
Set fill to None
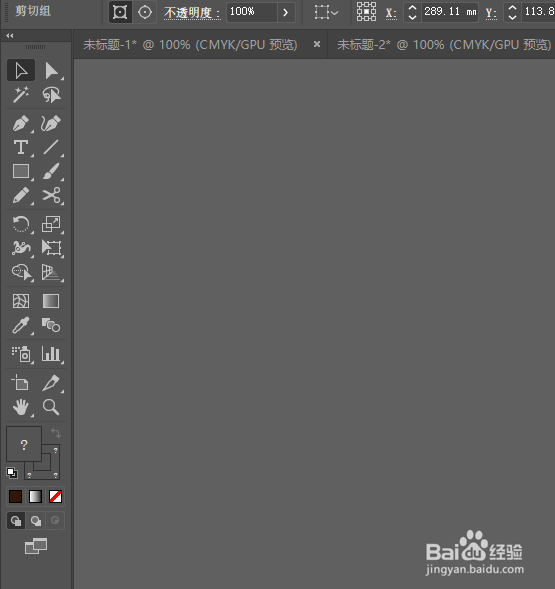pyautogui.click(x=56, y=497)
